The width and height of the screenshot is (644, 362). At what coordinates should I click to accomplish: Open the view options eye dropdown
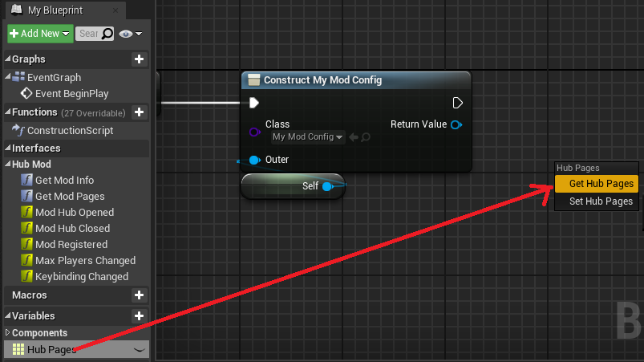point(130,34)
